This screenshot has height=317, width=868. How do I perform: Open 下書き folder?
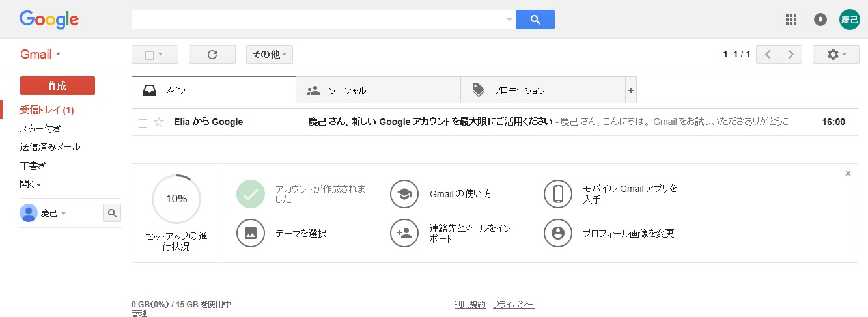33,165
